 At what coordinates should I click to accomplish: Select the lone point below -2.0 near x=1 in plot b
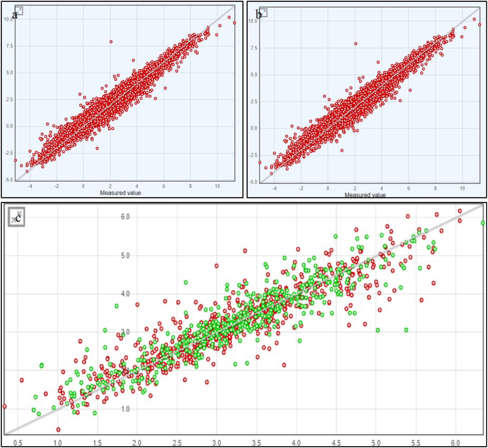[342, 150]
